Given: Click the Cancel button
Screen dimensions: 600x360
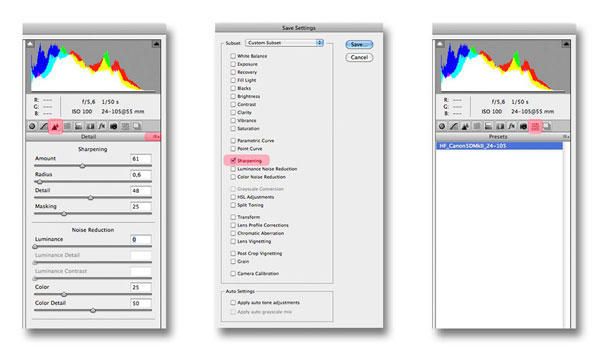Looking at the screenshot, I should [x=359, y=57].
